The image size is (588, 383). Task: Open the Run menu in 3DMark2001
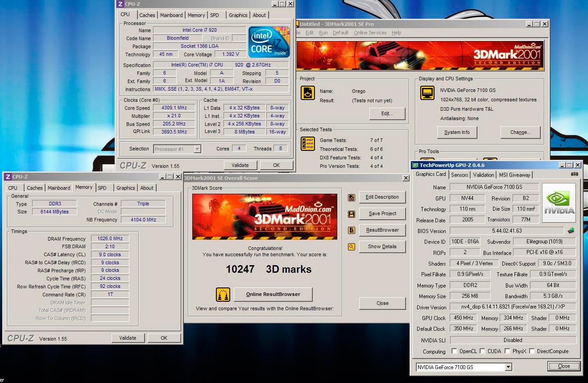point(323,33)
